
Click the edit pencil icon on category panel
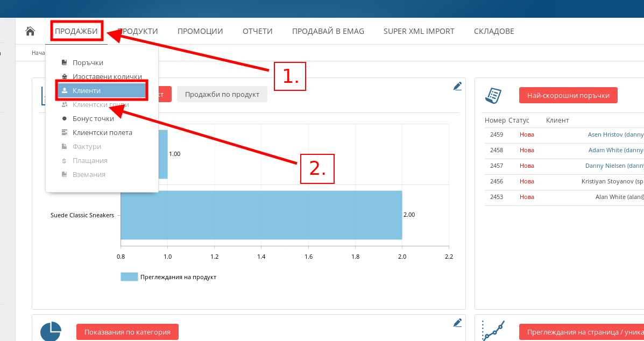click(x=457, y=323)
